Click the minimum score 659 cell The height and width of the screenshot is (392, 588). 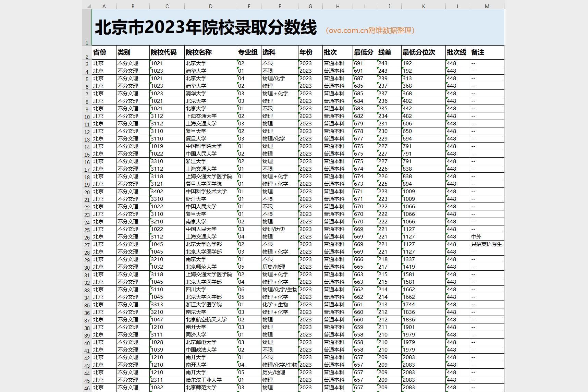(x=365, y=327)
